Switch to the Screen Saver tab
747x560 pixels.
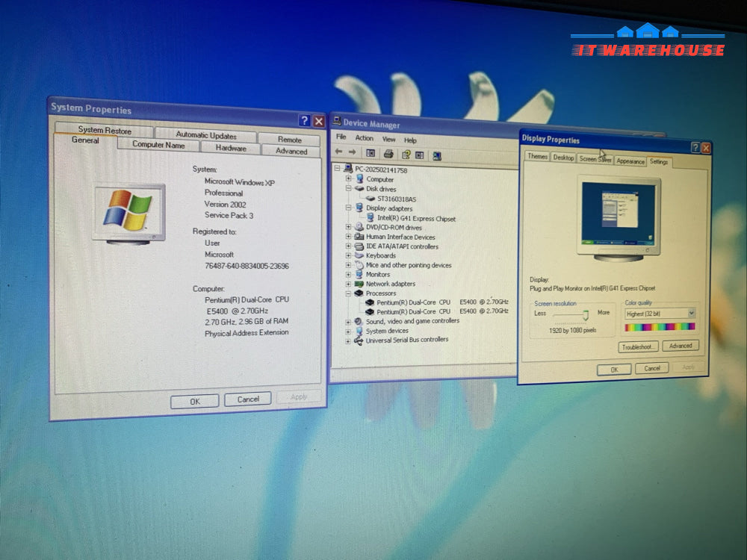pos(595,159)
